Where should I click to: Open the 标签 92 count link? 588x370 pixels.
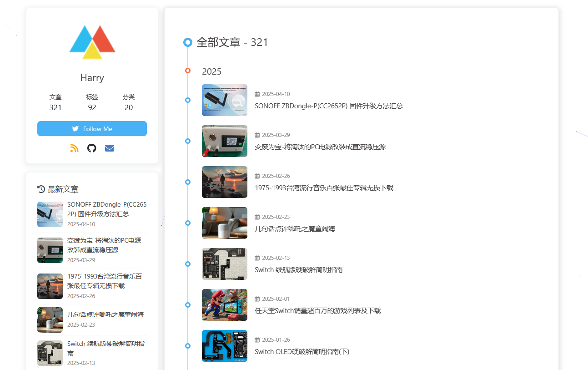tap(92, 102)
